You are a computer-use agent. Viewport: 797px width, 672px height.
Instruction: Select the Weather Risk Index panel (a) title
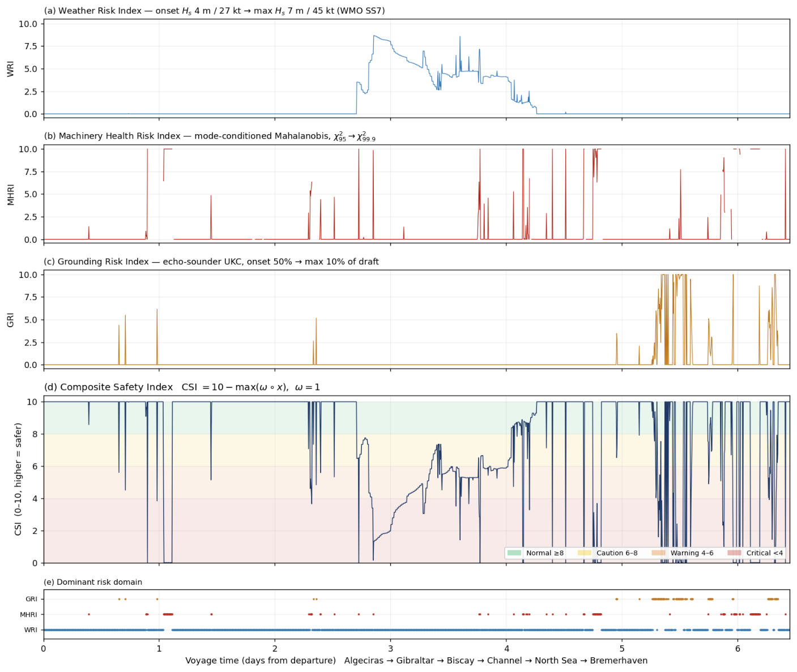[x=215, y=11]
